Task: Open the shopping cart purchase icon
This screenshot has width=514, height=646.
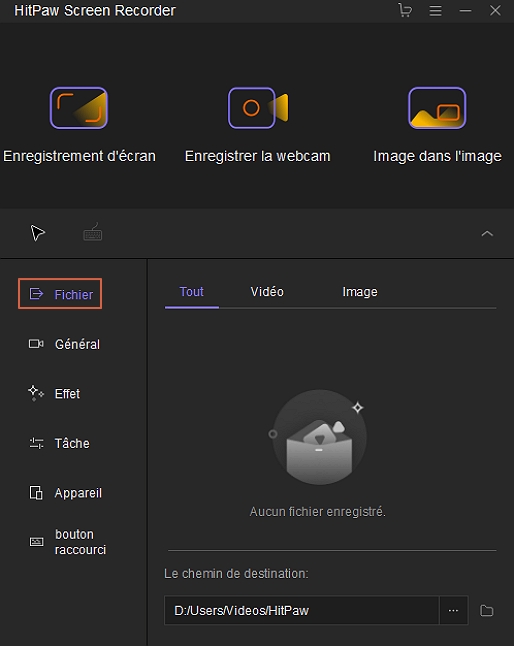Action: pos(405,10)
